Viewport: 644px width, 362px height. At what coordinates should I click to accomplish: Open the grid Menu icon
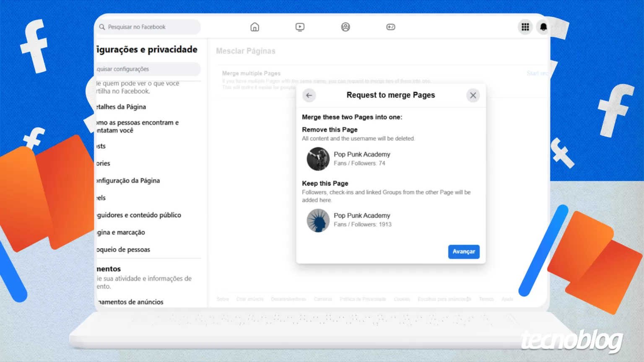(525, 27)
